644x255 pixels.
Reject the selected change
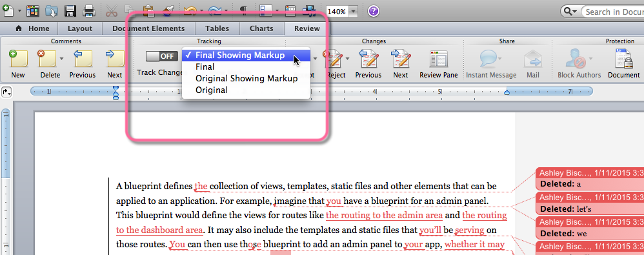point(336,64)
